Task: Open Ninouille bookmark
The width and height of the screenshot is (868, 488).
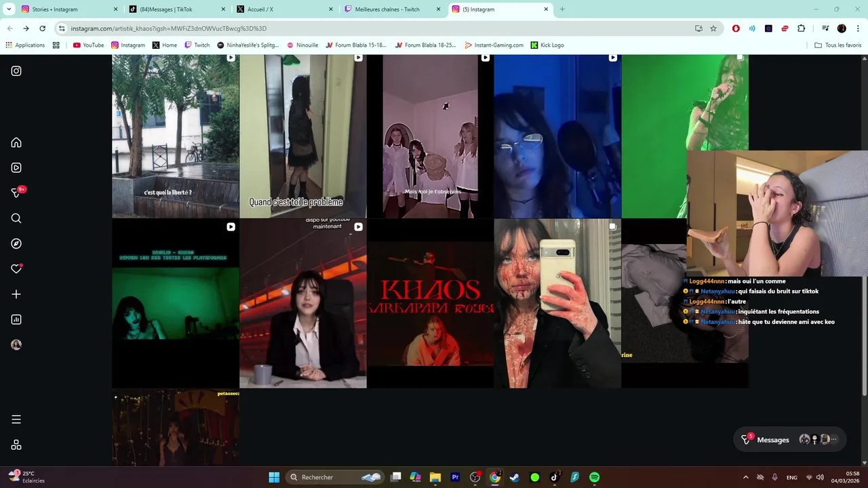Action: pyautogui.click(x=302, y=45)
